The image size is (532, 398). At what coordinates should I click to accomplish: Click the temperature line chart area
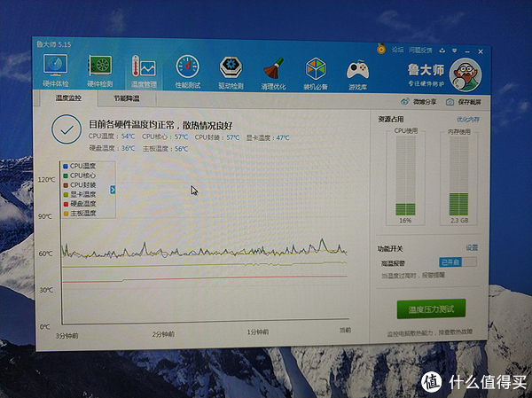pyautogui.click(x=205, y=243)
